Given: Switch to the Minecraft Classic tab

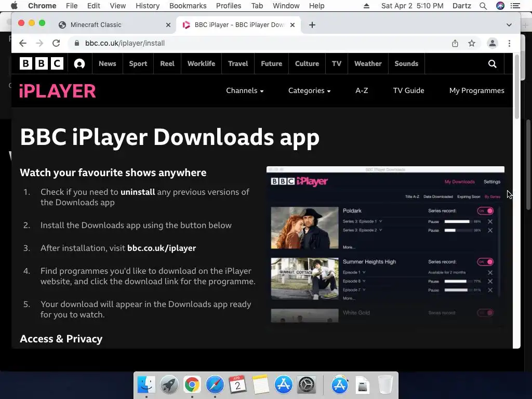Looking at the screenshot, I should pos(114,25).
